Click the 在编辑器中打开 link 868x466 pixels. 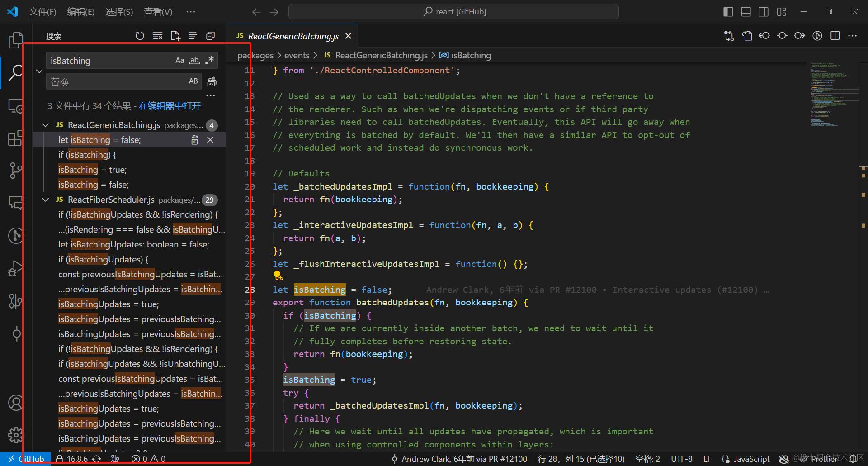click(x=170, y=106)
